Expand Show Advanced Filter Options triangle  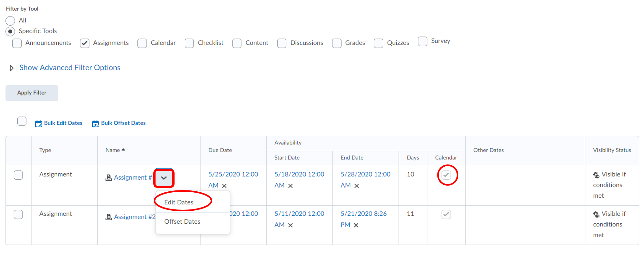(x=12, y=68)
